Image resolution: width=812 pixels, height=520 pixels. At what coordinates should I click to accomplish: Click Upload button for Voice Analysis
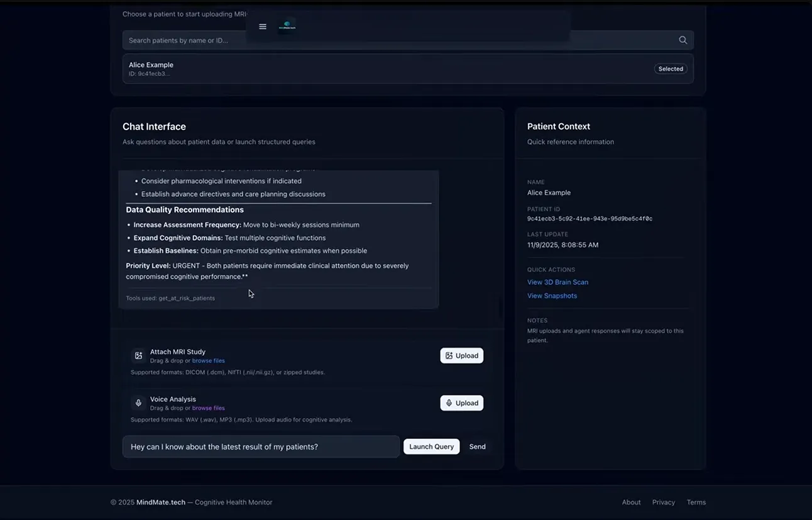coord(462,403)
